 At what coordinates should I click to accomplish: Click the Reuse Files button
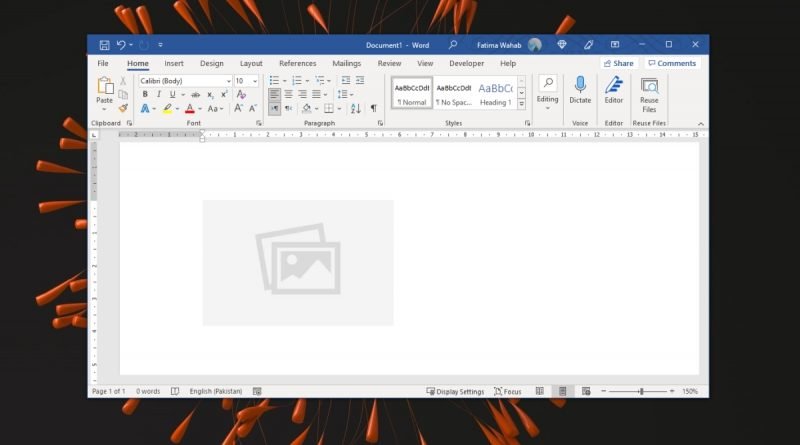pos(649,95)
